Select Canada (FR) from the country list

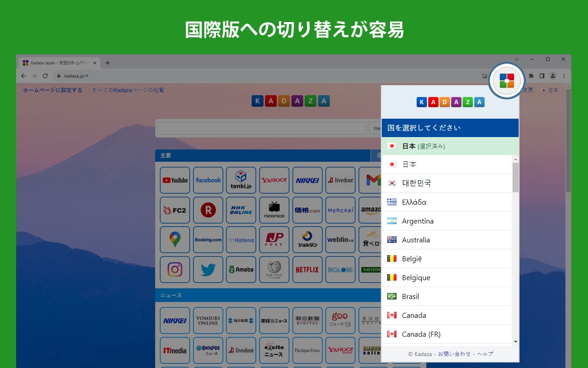[447, 334]
